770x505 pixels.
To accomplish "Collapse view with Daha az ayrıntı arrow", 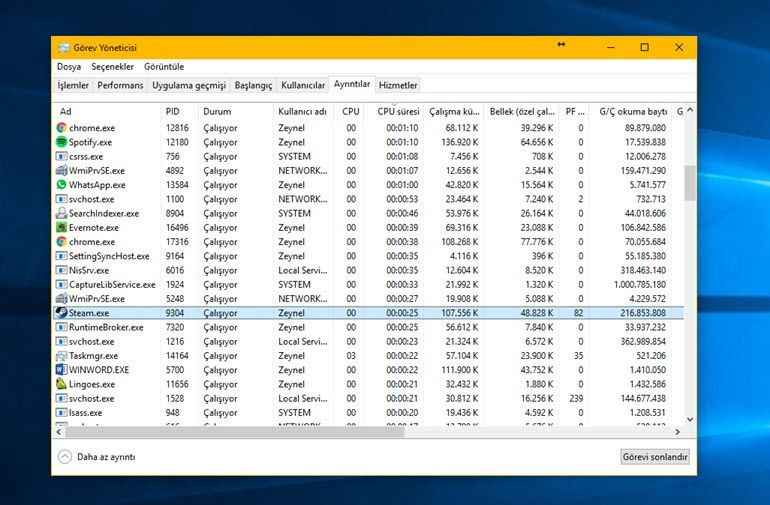I will click(65, 457).
